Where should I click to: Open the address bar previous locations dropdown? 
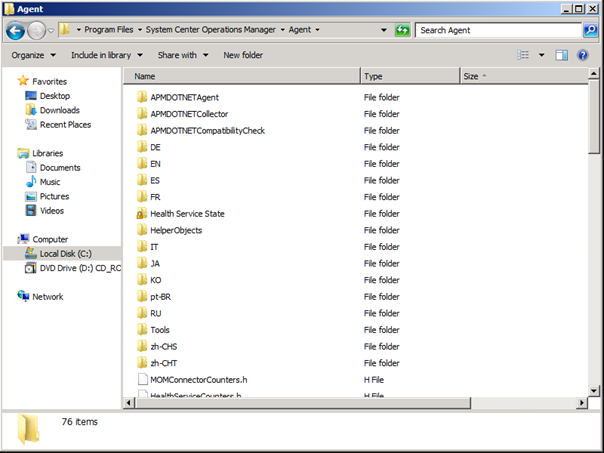384,30
